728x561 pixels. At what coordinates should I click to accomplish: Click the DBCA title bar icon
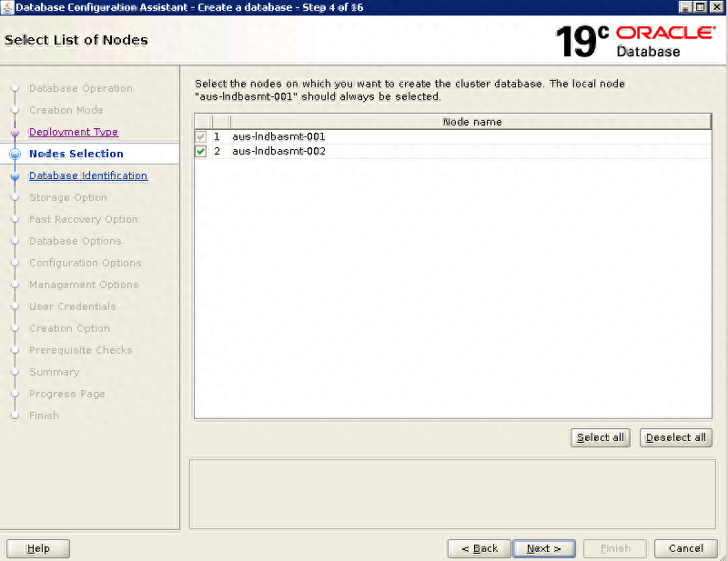[x=7, y=6]
